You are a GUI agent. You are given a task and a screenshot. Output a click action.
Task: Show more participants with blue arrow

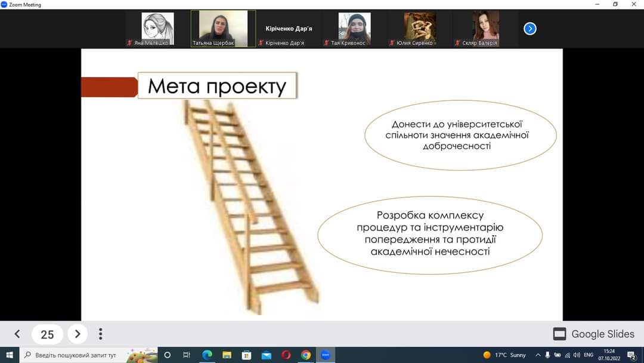pos(530,29)
